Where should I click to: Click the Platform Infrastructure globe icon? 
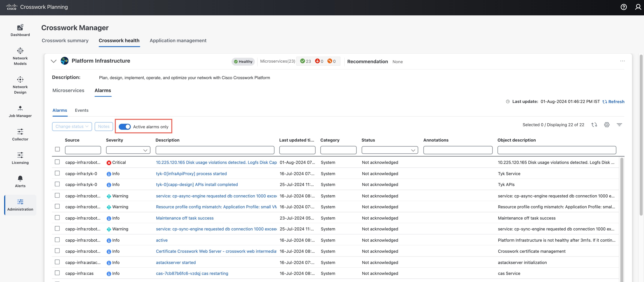[x=65, y=61]
